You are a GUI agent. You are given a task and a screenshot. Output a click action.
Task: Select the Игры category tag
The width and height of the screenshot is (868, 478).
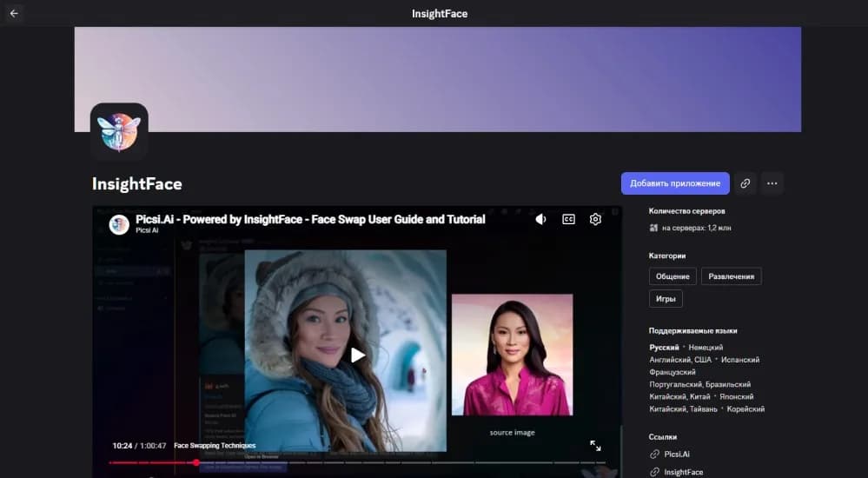pos(666,299)
